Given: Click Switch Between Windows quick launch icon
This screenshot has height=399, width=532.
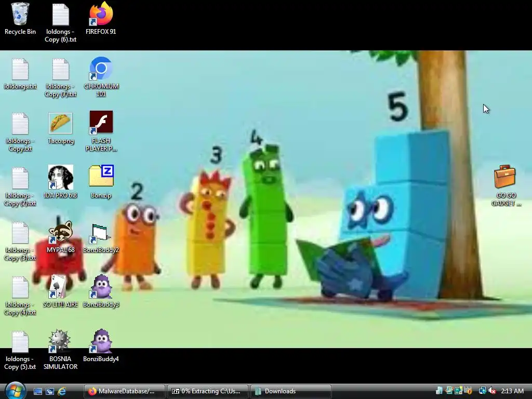Looking at the screenshot, I should coord(49,391).
